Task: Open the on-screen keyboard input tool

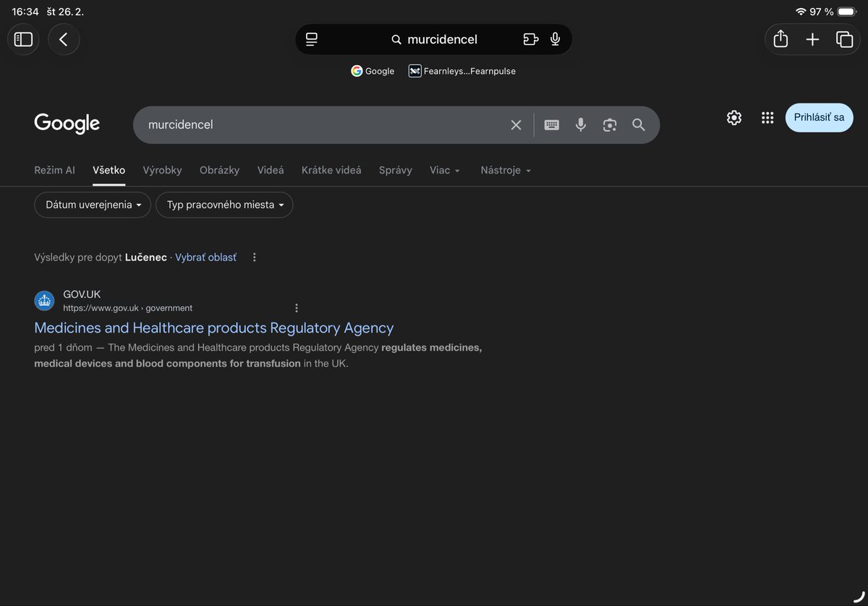Action: point(552,124)
